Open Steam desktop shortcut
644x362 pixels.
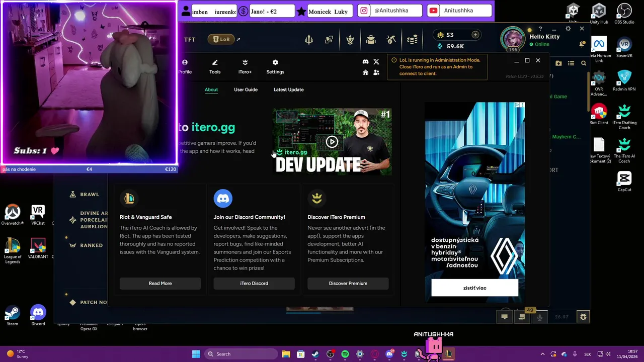click(x=13, y=316)
